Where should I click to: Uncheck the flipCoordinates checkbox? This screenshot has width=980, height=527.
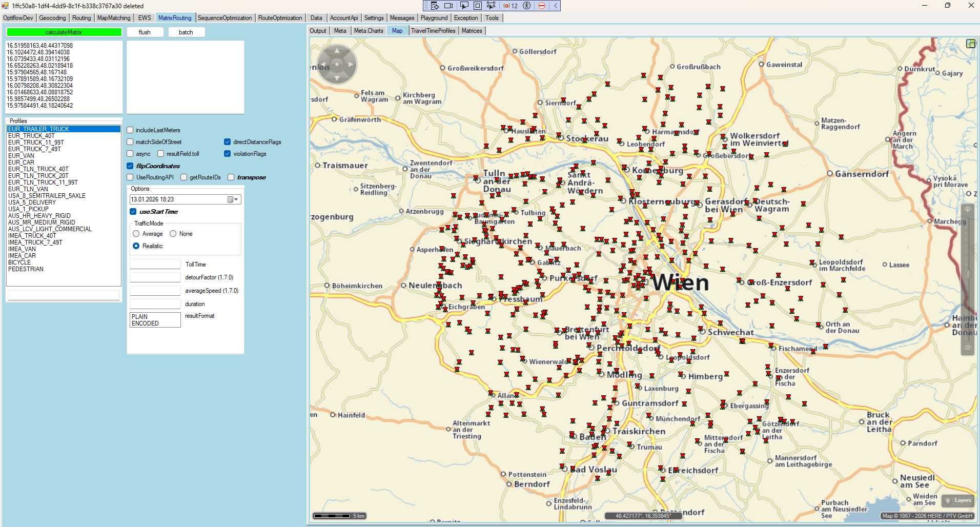tap(130, 166)
